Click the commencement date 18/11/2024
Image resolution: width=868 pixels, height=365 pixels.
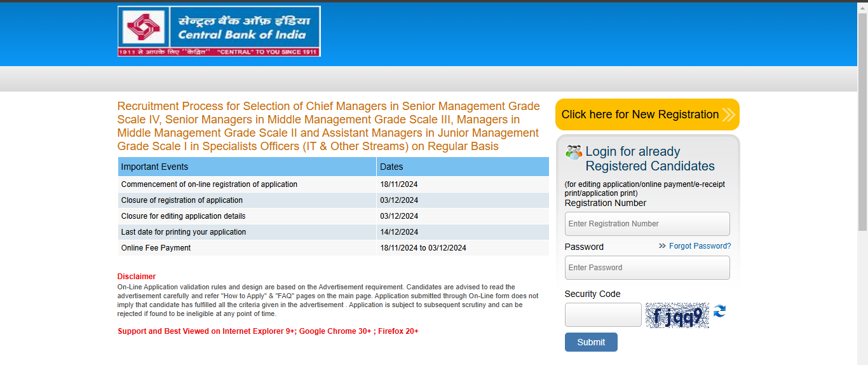point(399,184)
